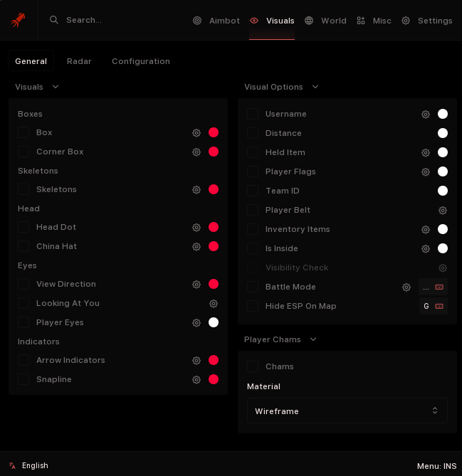Open Inventory Items settings gear
The height and width of the screenshot is (476, 462).
(x=426, y=230)
